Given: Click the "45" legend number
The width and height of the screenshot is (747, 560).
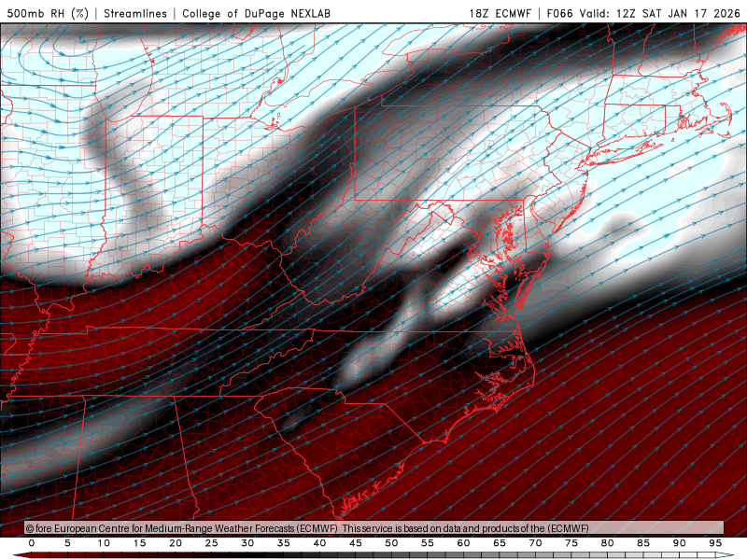Looking at the screenshot, I should 356,543.
